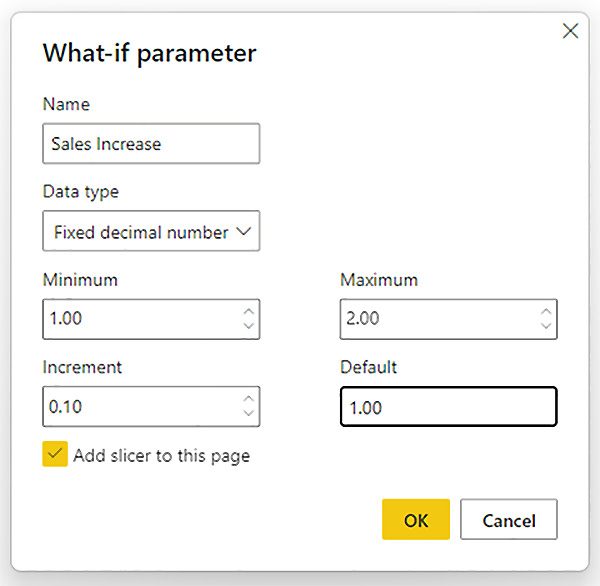
Task: Click the 'Add slicer to this page' label text
Action: tap(161, 456)
